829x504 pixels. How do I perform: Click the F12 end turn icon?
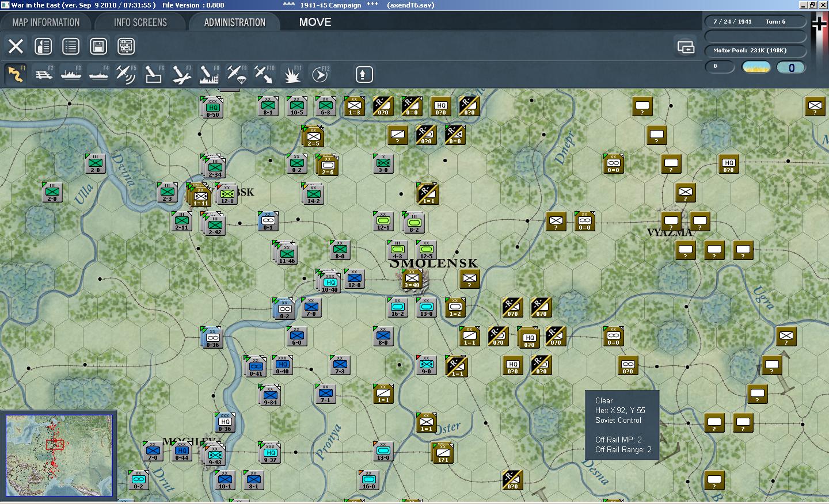pyautogui.click(x=320, y=74)
